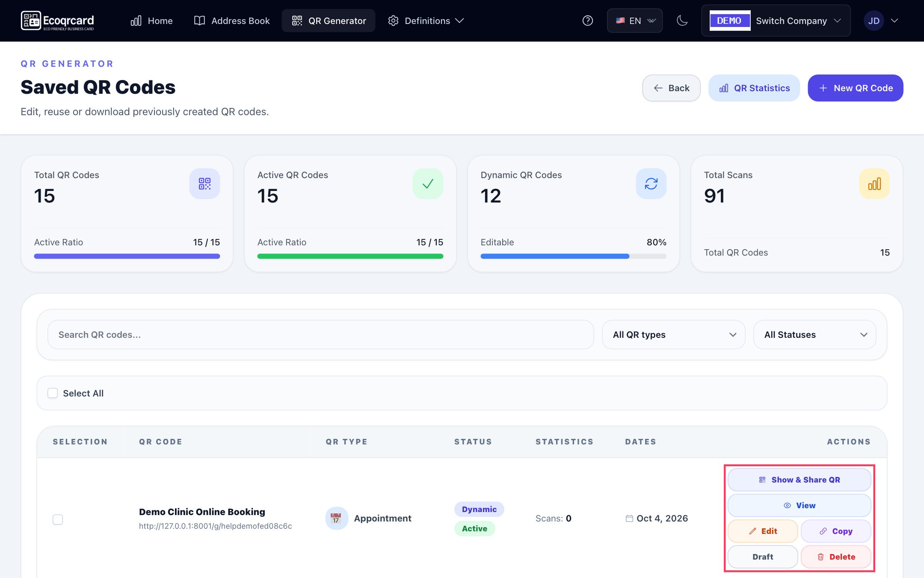Toggle dark mode moon icon
This screenshot has height=578, width=924.
[x=682, y=21]
